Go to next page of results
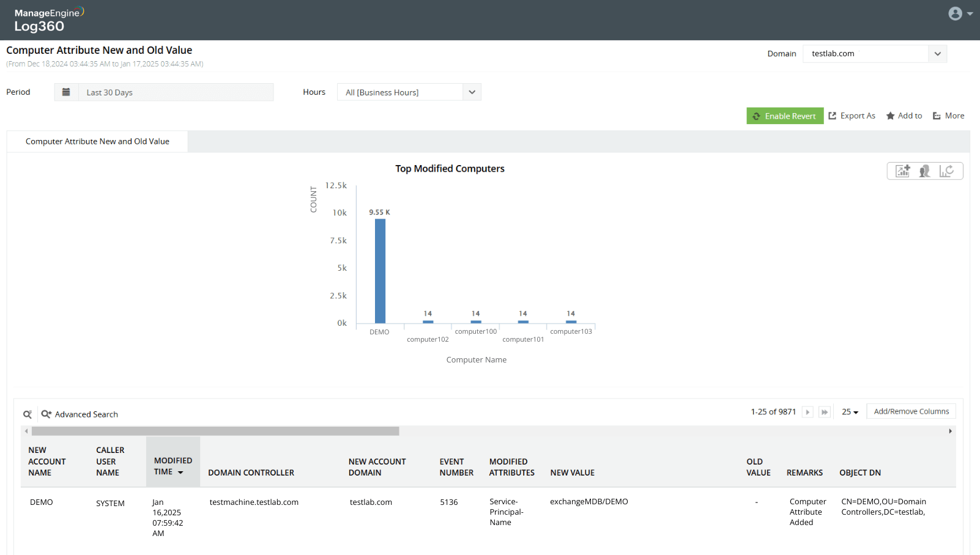980x555 pixels. pyautogui.click(x=807, y=412)
